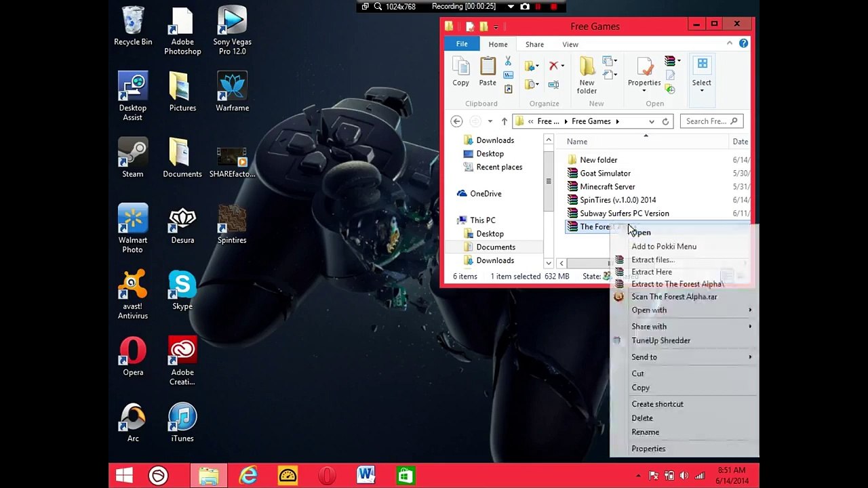Click the Windows Start button
This screenshot has height=488, width=868.
click(124, 475)
